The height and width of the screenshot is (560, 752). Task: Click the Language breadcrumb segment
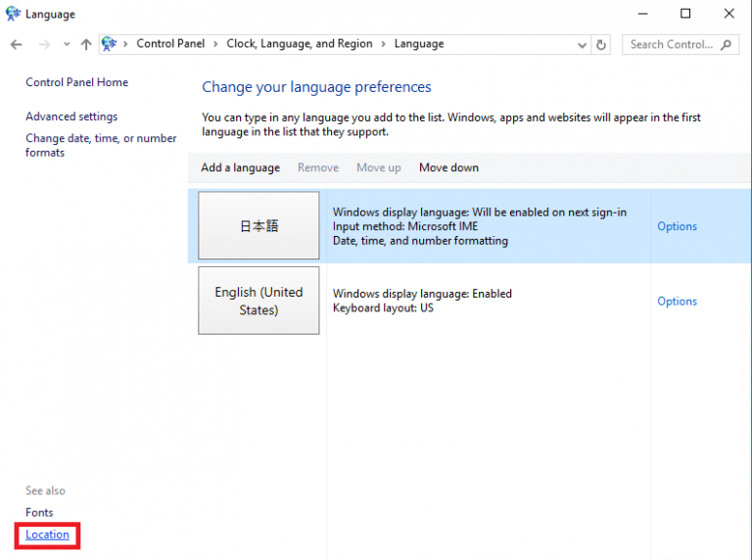[x=419, y=44]
